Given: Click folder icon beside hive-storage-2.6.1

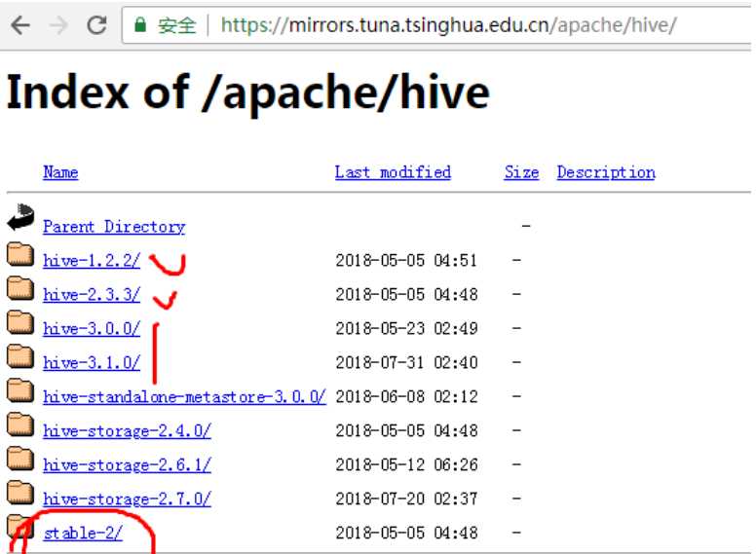Looking at the screenshot, I should coord(20,459).
